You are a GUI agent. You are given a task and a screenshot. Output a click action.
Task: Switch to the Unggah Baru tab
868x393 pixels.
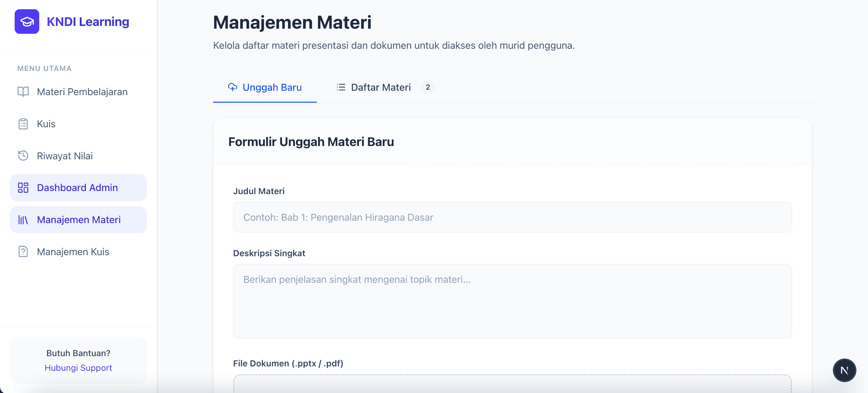[x=265, y=87]
